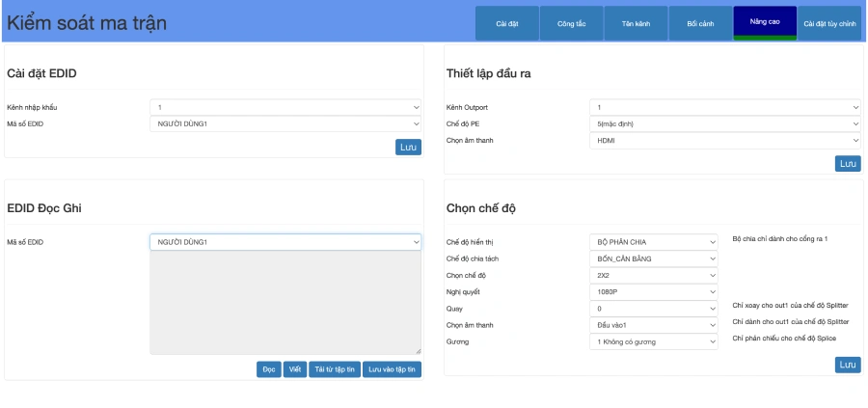Switch to the Công tắc tab
Image resolution: width=868 pixels, height=408 pixels.
(x=572, y=23)
